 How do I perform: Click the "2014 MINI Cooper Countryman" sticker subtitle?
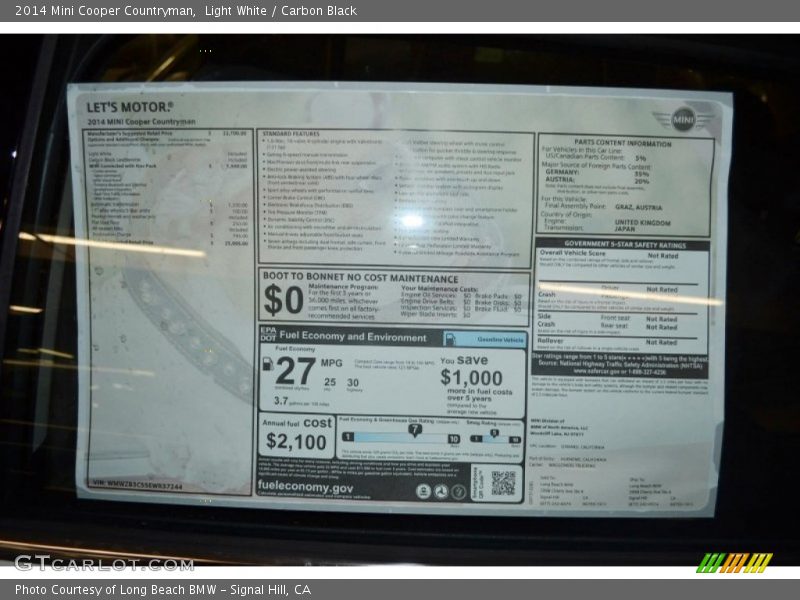[141, 122]
